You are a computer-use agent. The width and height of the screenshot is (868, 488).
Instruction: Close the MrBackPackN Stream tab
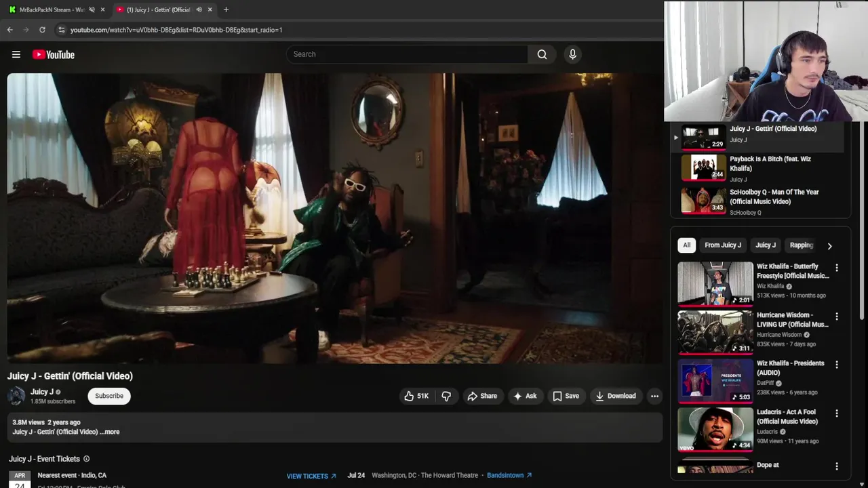(x=102, y=9)
